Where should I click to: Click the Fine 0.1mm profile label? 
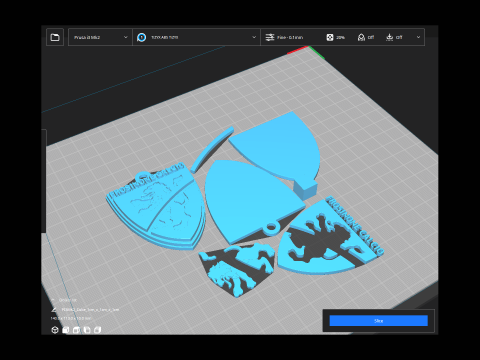(290, 37)
